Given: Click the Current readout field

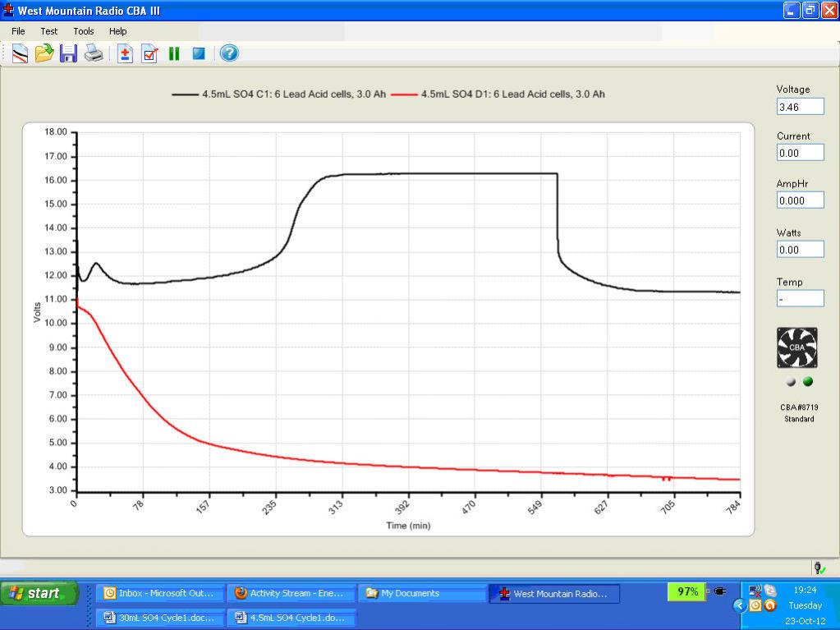Looking at the screenshot, I should [801, 153].
